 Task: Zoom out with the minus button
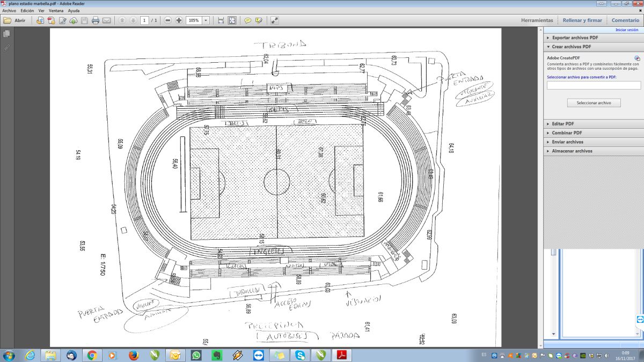click(167, 20)
